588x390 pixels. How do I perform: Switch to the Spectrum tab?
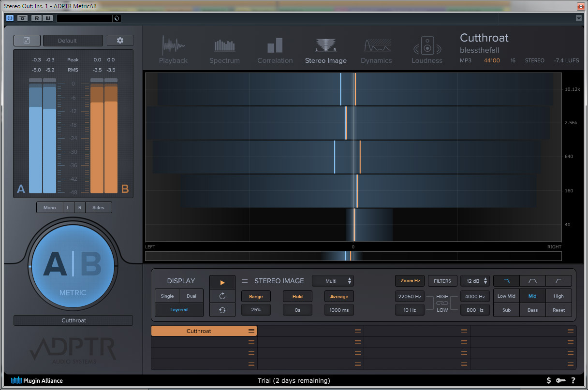224,50
